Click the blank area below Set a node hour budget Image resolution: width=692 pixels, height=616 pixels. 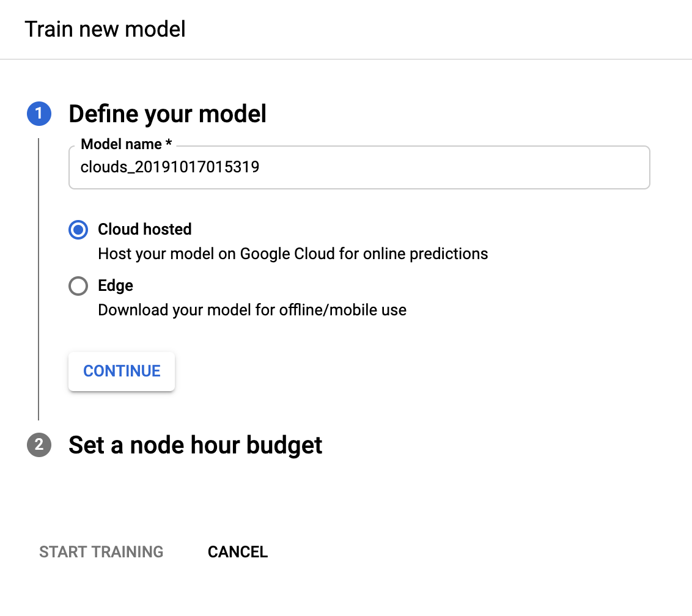pos(344,494)
